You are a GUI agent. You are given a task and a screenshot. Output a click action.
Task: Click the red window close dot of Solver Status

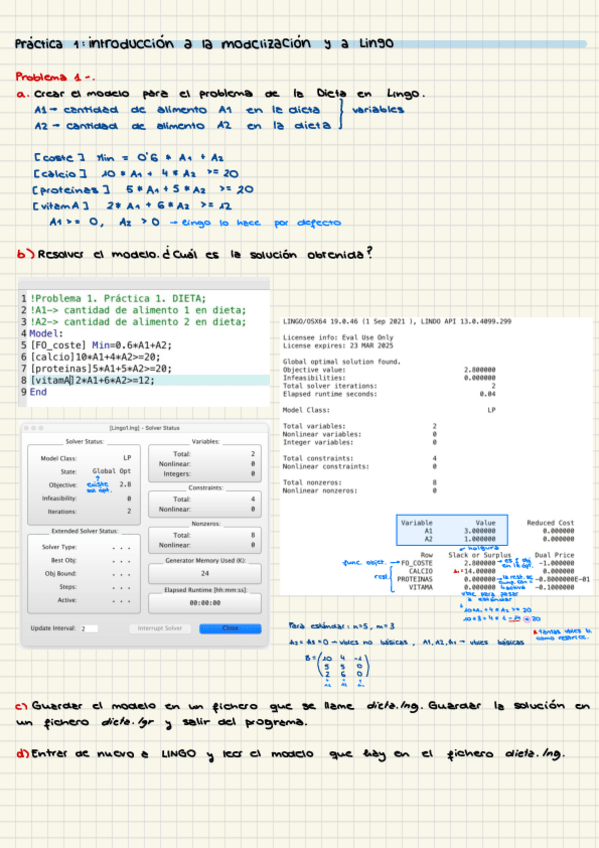(26, 428)
